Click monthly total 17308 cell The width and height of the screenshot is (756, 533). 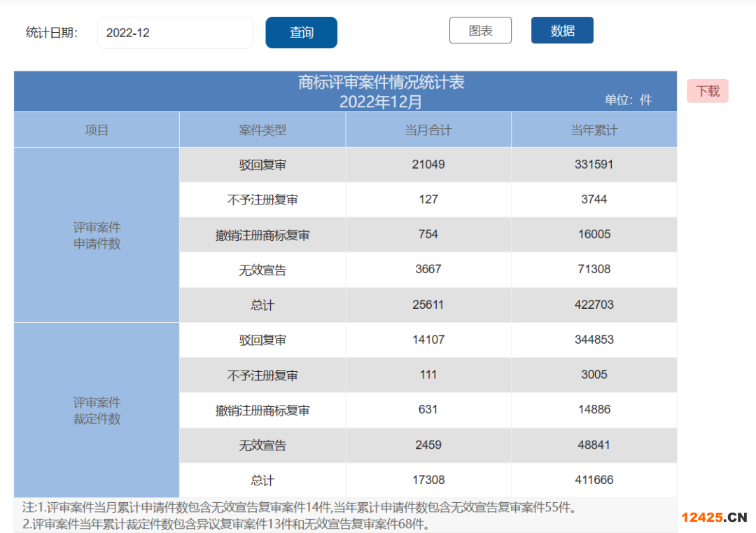coord(428,480)
